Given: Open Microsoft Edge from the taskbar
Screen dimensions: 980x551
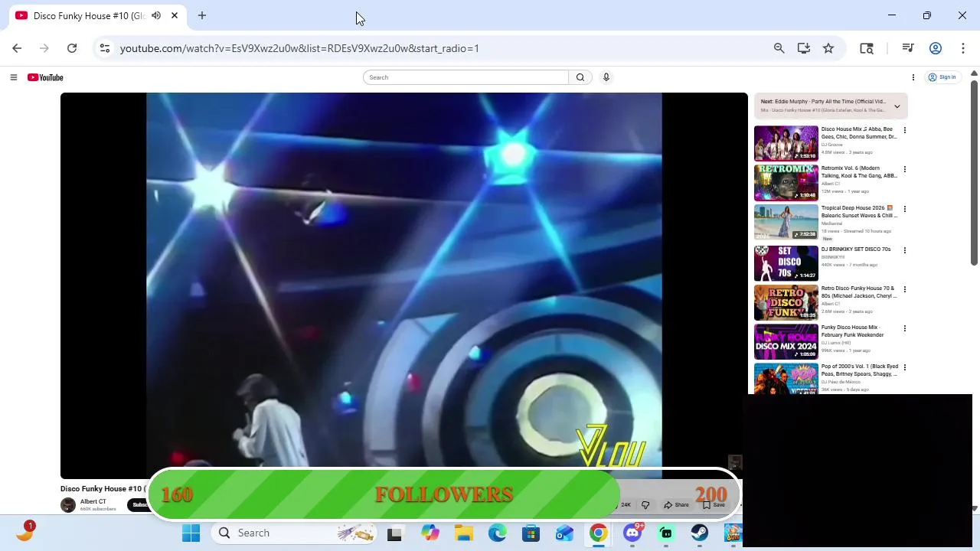Looking at the screenshot, I should point(497,533).
